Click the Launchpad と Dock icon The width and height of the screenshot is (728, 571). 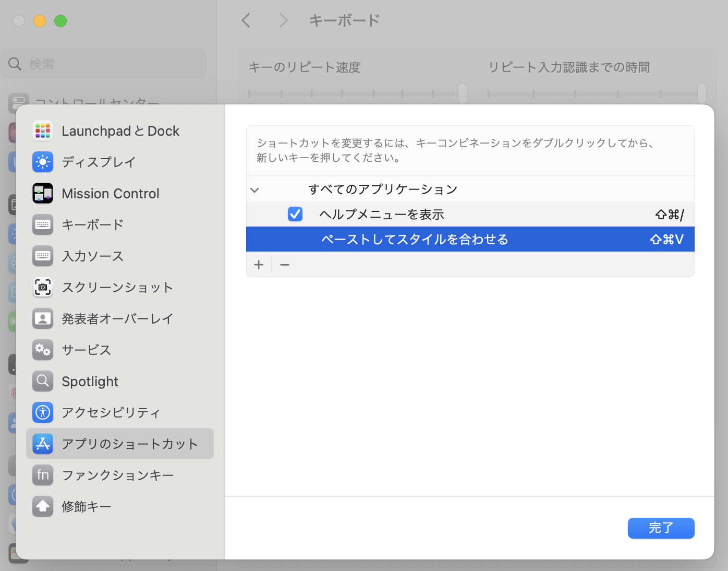[x=43, y=131]
